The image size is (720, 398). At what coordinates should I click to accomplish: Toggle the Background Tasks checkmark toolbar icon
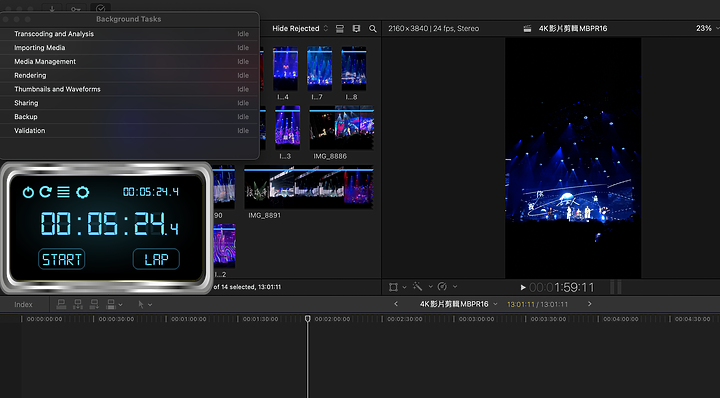[x=100, y=8]
